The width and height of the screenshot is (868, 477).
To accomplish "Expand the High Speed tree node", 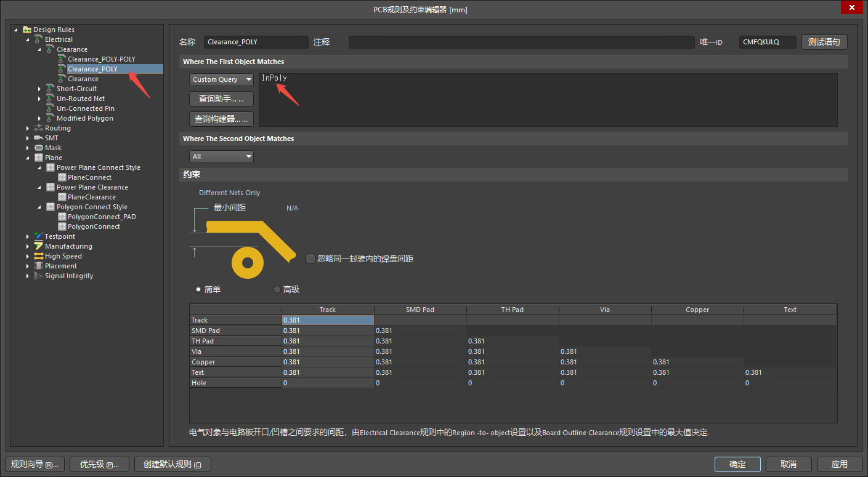I will click(28, 256).
